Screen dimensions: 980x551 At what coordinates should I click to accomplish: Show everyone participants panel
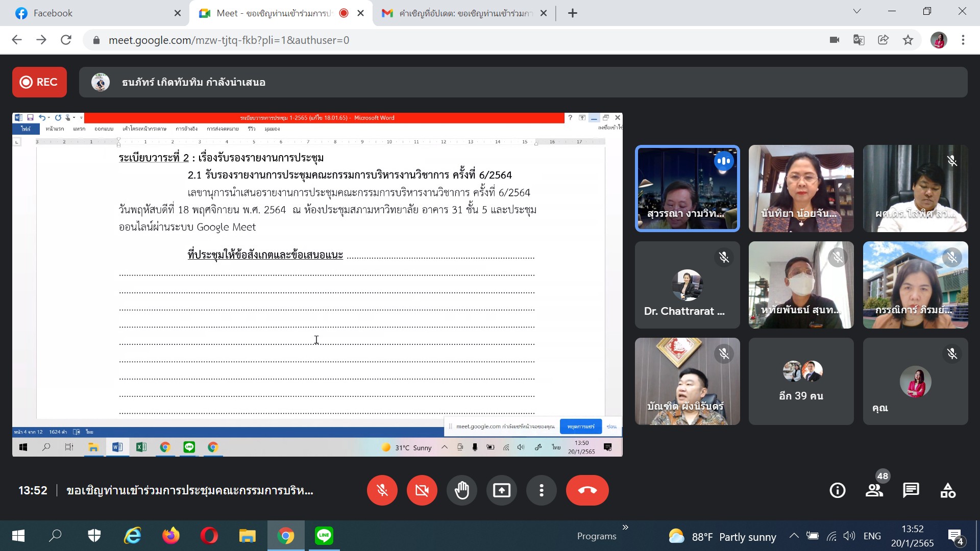(x=874, y=490)
